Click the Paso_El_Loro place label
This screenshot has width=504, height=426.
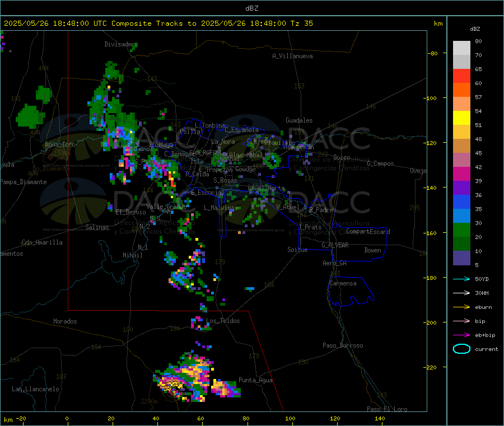[387, 409]
